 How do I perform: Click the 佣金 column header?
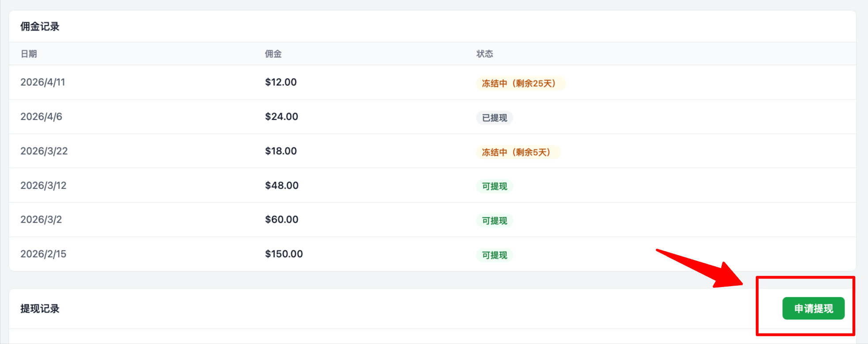point(273,54)
